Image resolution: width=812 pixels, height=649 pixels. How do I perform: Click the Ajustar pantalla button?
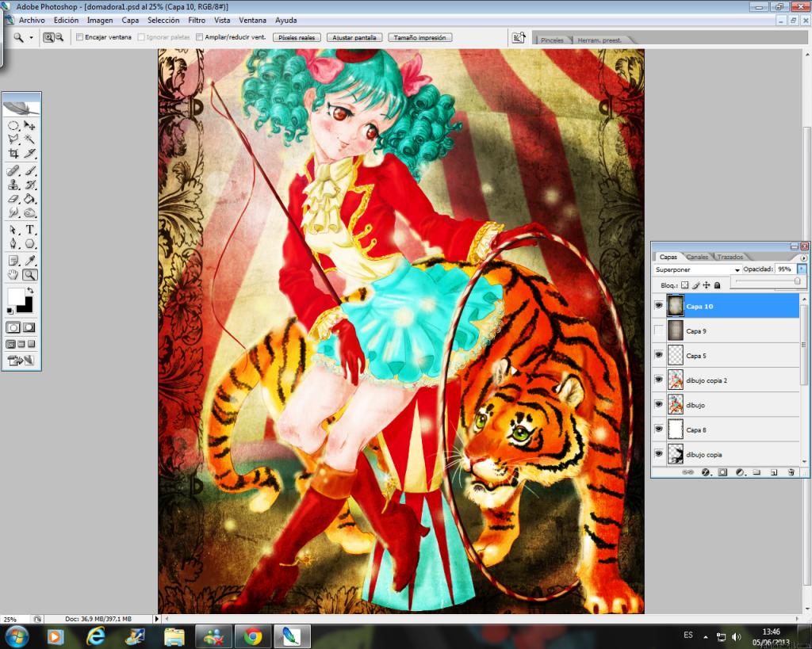(x=354, y=37)
